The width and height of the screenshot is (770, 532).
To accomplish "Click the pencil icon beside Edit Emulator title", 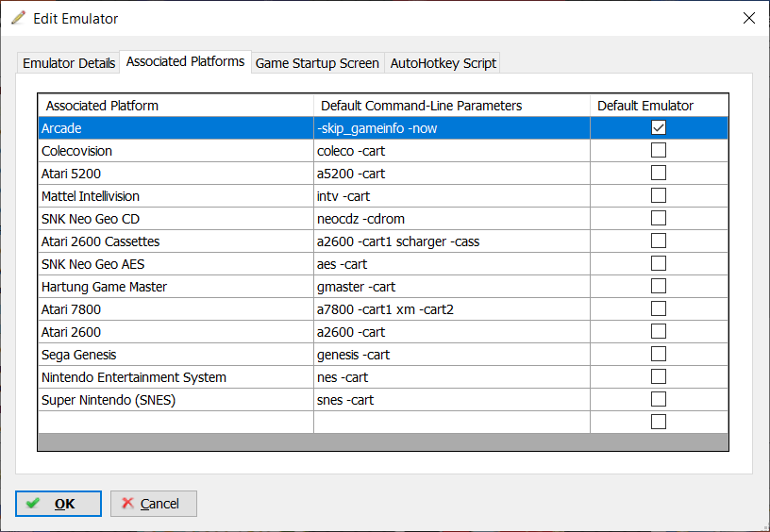I will [18, 18].
